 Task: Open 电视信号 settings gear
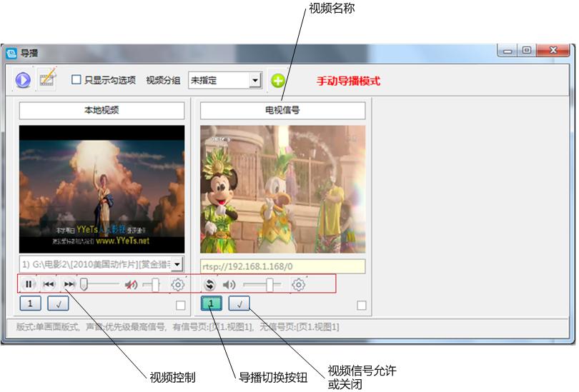[x=298, y=285]
